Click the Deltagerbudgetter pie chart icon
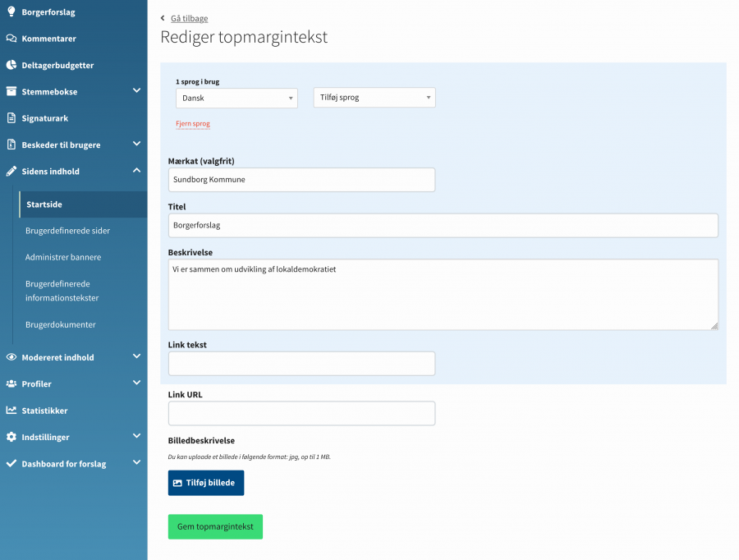The width and height of the screenshot is (739, 560). click(11, 65)
